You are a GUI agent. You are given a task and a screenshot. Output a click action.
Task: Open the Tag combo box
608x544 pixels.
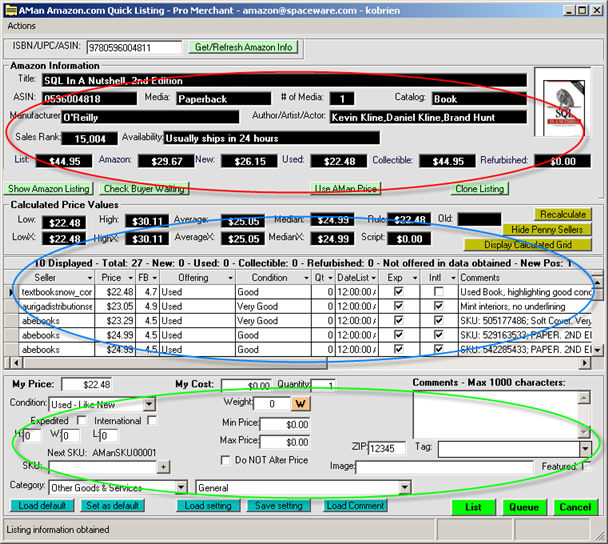click(584, 449)
